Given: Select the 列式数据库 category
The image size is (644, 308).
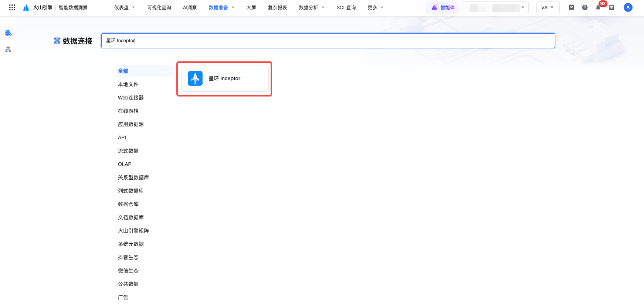Looking at the screenshot, I should (131, 191).
